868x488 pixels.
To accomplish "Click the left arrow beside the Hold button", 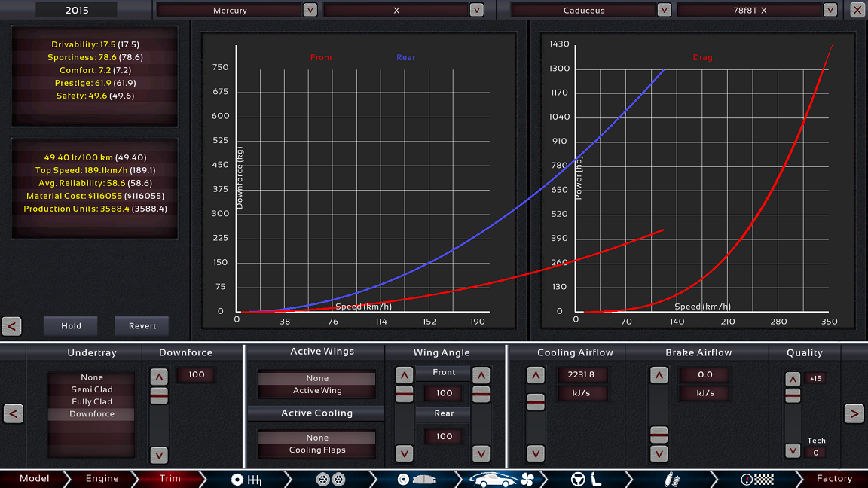I will pos(12,326).
